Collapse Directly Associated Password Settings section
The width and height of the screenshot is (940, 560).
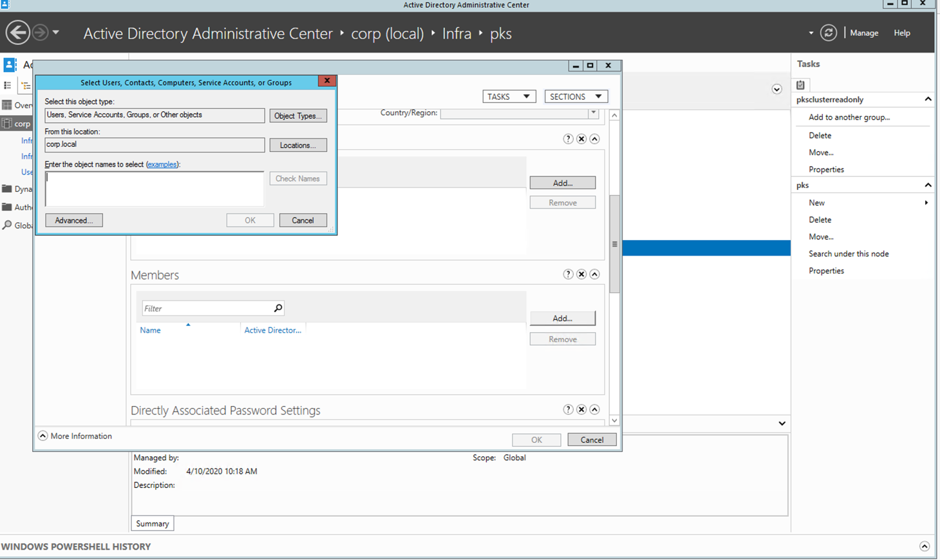pos(594,409)
